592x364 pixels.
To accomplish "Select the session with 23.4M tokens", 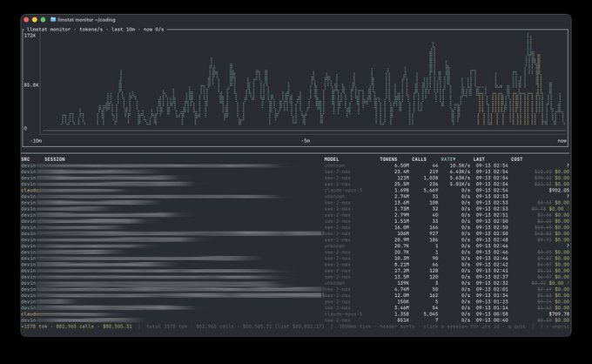I will coord(295,172).
